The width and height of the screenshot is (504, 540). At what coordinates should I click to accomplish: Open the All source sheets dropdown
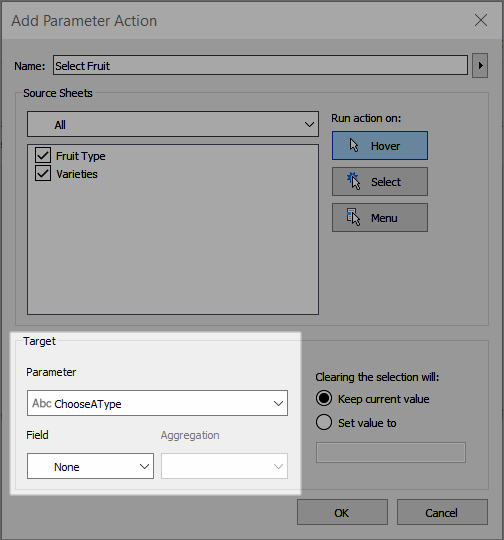(173, 124)
